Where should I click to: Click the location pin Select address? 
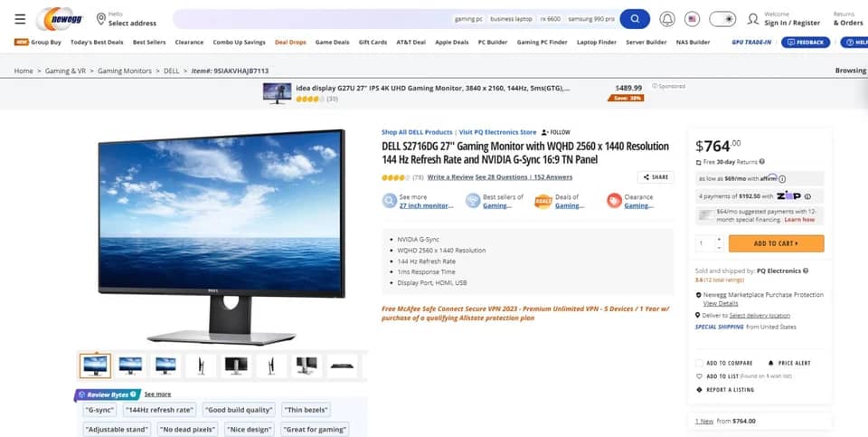[127, 19]
